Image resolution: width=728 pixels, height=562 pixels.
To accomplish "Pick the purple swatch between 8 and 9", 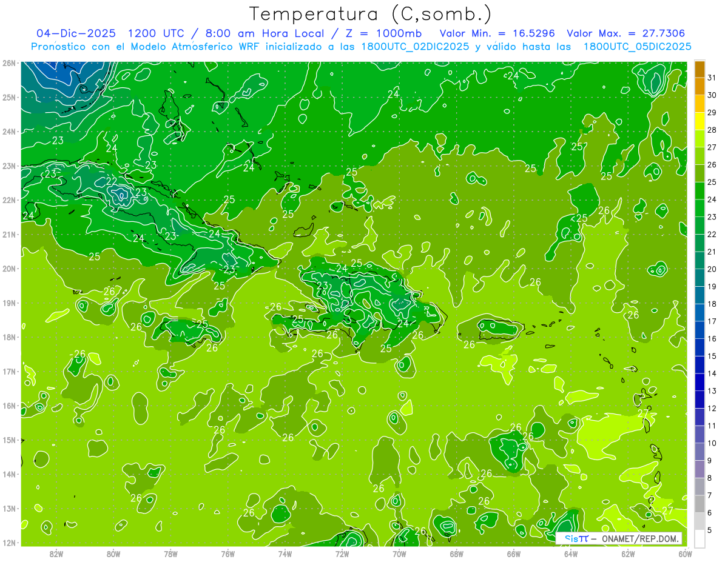I will coord(699,469).
